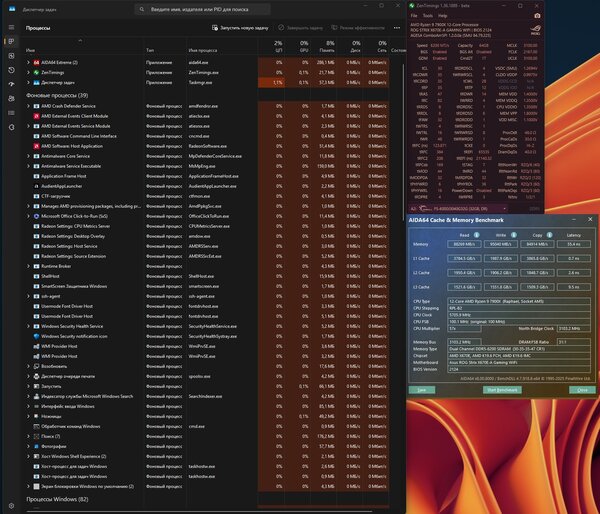Screen dimensions: 600x514
Task: Click the CPU Type field in AIDA64
Action: (x=518, y=302)
